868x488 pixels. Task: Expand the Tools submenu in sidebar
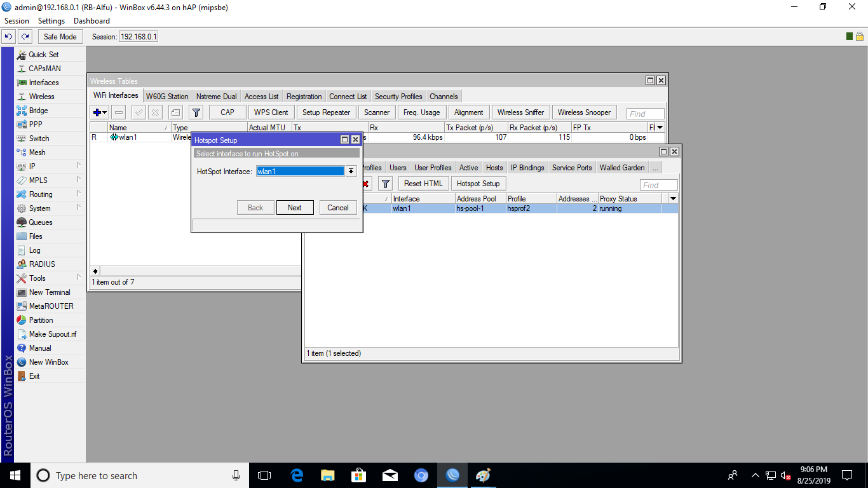[x=79, y=278]
